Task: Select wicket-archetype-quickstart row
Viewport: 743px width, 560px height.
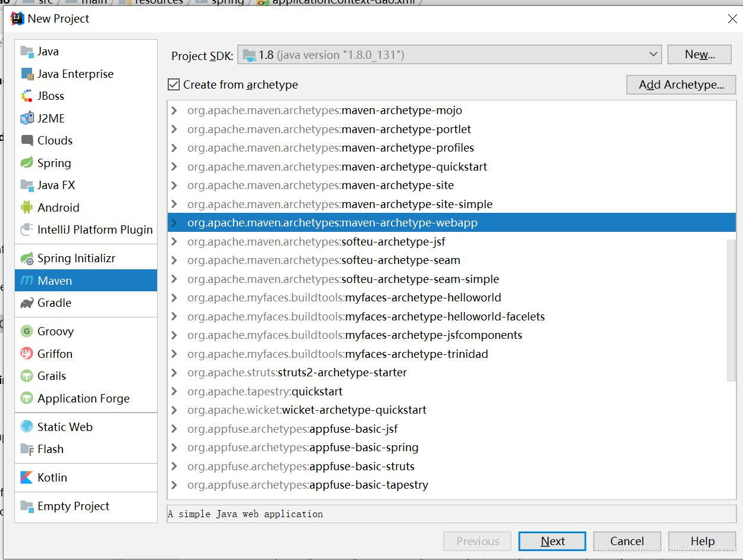Action: click(452, 410)
